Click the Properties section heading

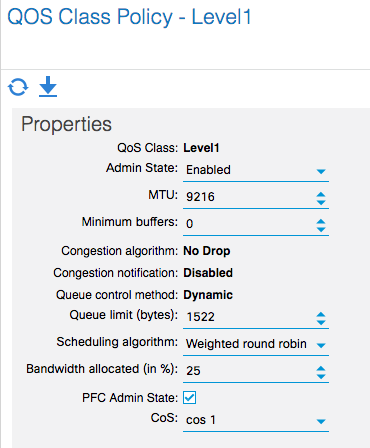pos(66,125)
